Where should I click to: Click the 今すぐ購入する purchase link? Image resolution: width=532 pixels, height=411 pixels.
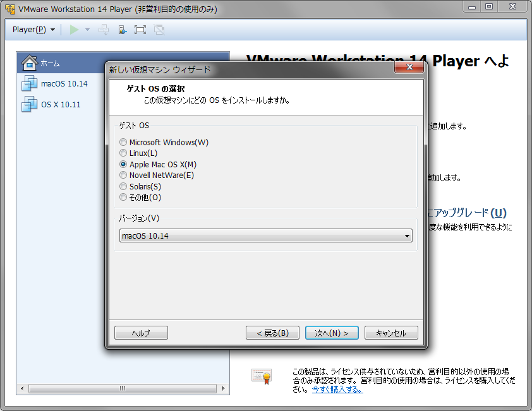337,390
